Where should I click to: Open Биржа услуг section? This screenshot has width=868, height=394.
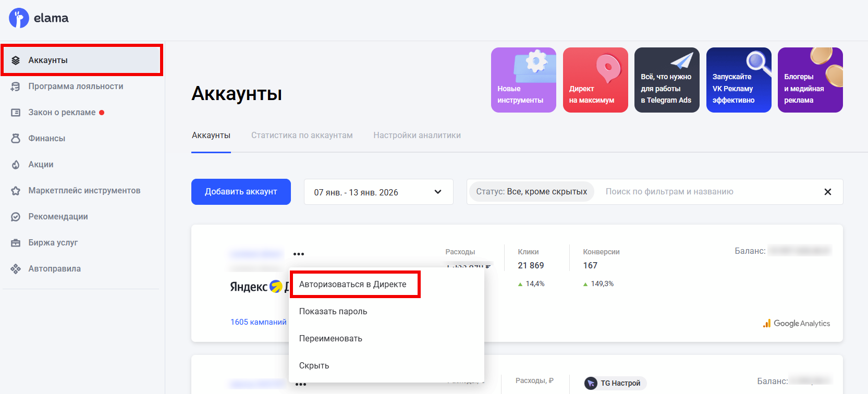[53, 243]
